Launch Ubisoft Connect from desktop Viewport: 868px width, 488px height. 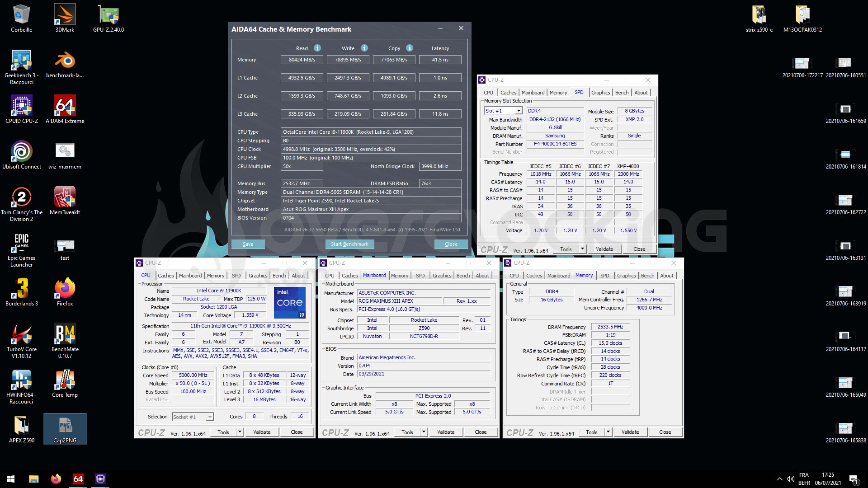point(21,155)
